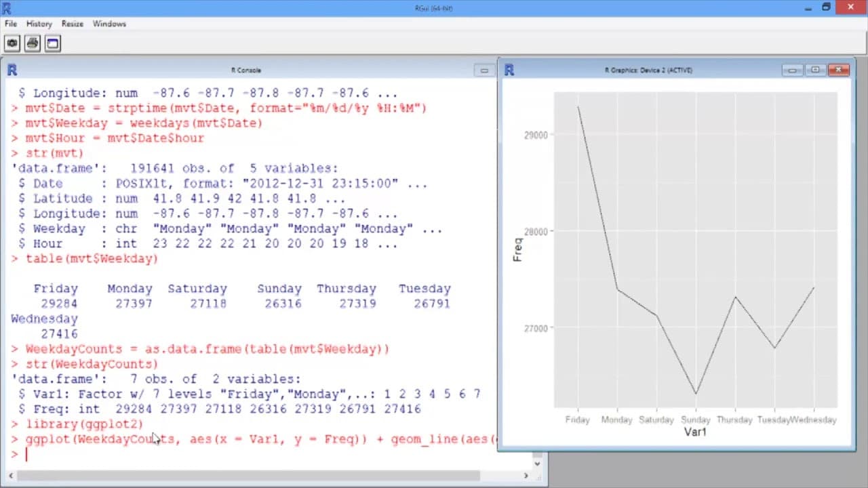Image resolution: width=868 pixels, height=488 pixels.
Task: Click the $ Freq: int output line
Action: point(219,409)
